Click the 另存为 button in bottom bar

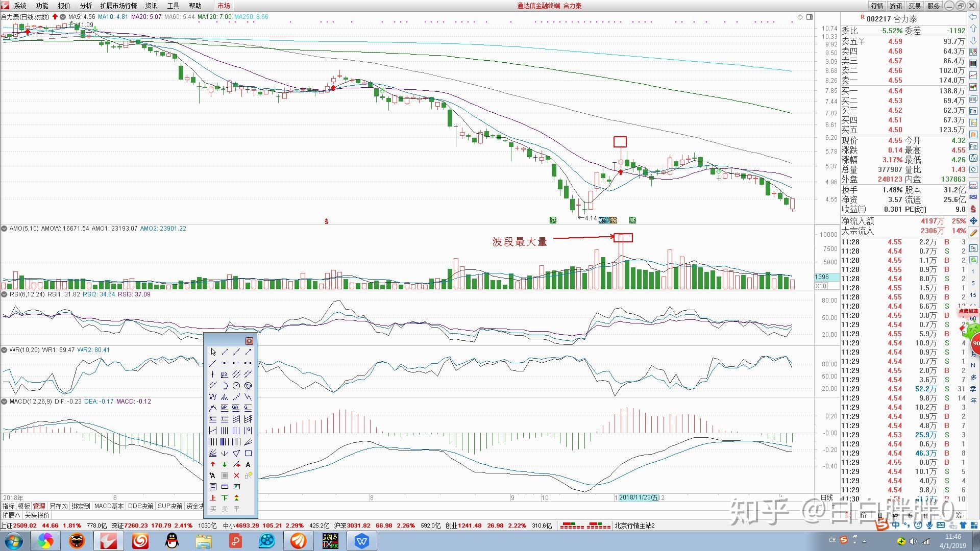point(58,506)
